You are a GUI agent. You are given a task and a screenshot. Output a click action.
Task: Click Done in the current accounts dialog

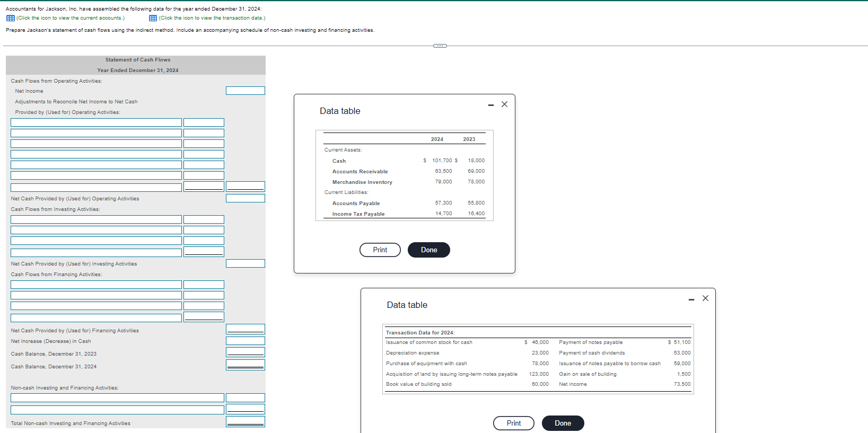point(429,250)
